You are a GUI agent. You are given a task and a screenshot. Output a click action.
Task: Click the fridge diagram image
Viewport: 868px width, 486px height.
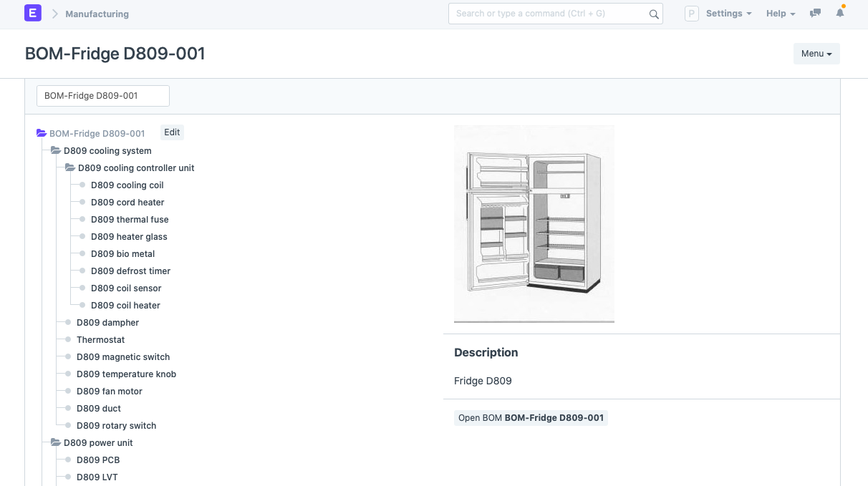pyautogui.click(x=534, y=223)
